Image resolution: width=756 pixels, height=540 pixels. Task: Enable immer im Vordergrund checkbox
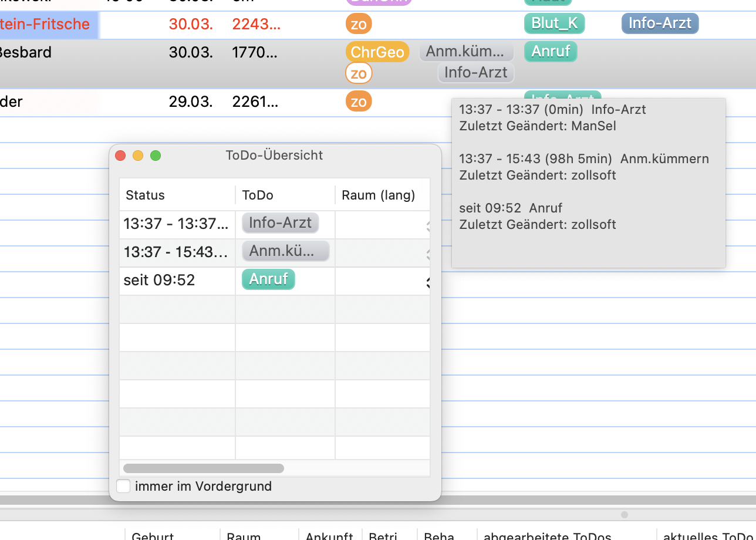(123, 486)
